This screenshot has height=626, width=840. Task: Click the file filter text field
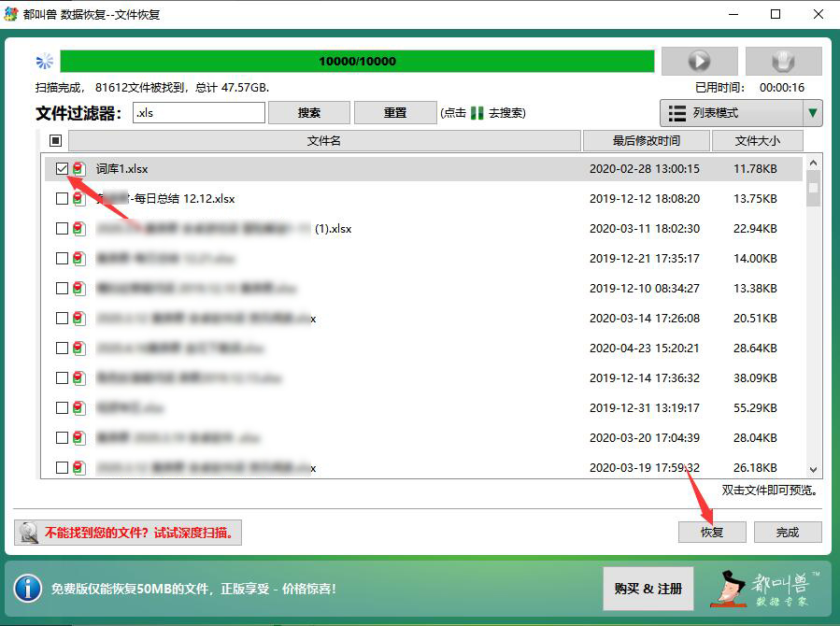point(198,113)
